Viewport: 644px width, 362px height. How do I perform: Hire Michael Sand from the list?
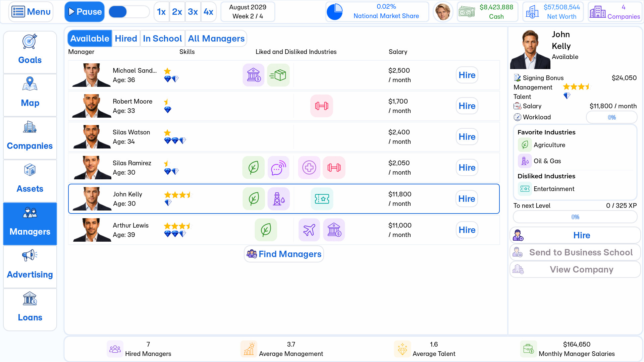pyautogui.click(x=467, y=75)
